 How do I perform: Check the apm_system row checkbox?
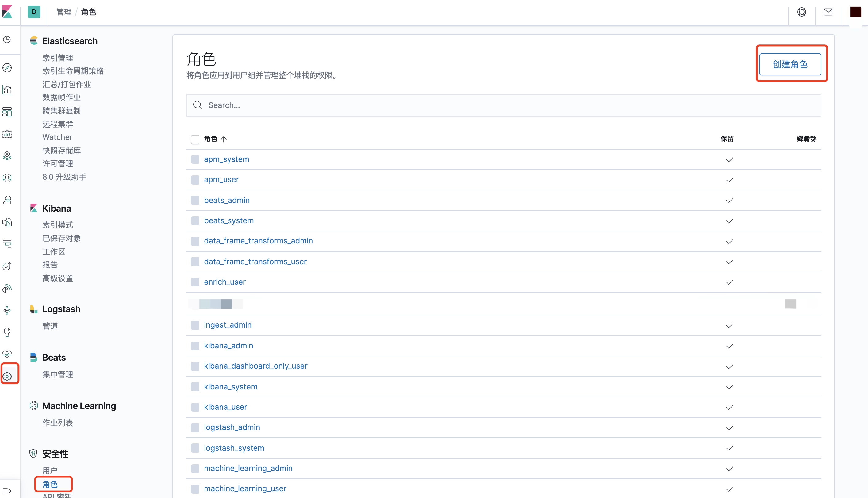click(x=195, y=159)
